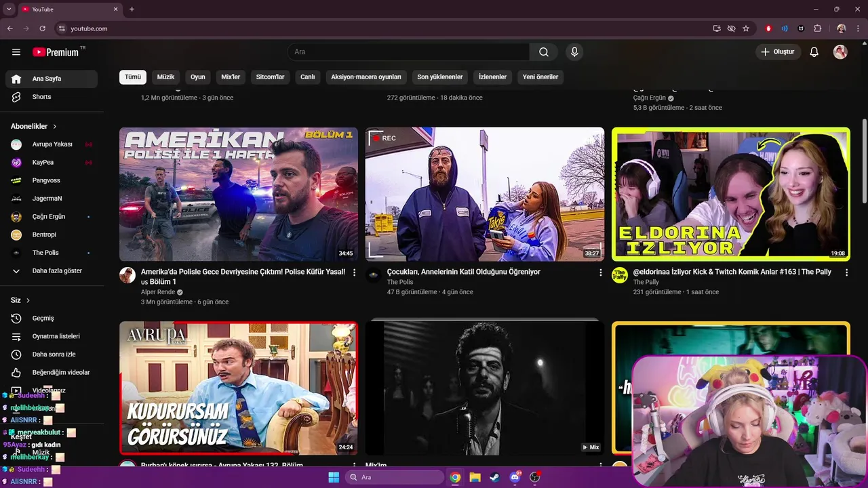Viewport: 868px width, 488px height.
Task: Open The Pally channel avatar beside video title
Action: [x=620, y=275]
